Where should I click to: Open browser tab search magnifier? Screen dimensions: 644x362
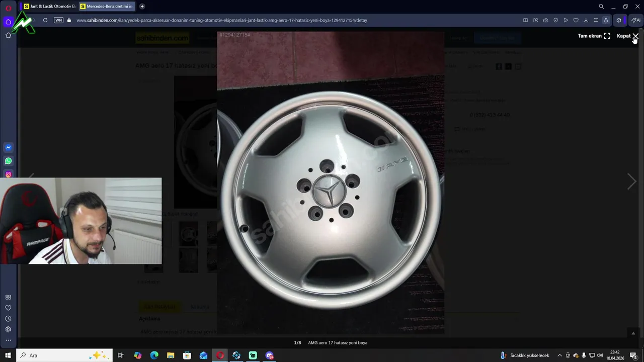pos(601,7)
